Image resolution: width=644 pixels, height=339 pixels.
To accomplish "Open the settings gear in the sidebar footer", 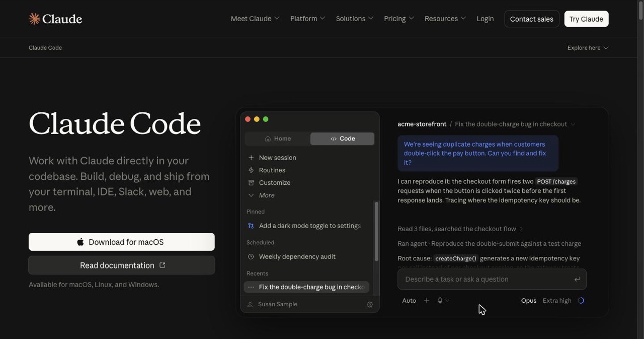I will [x=370, y=304].
